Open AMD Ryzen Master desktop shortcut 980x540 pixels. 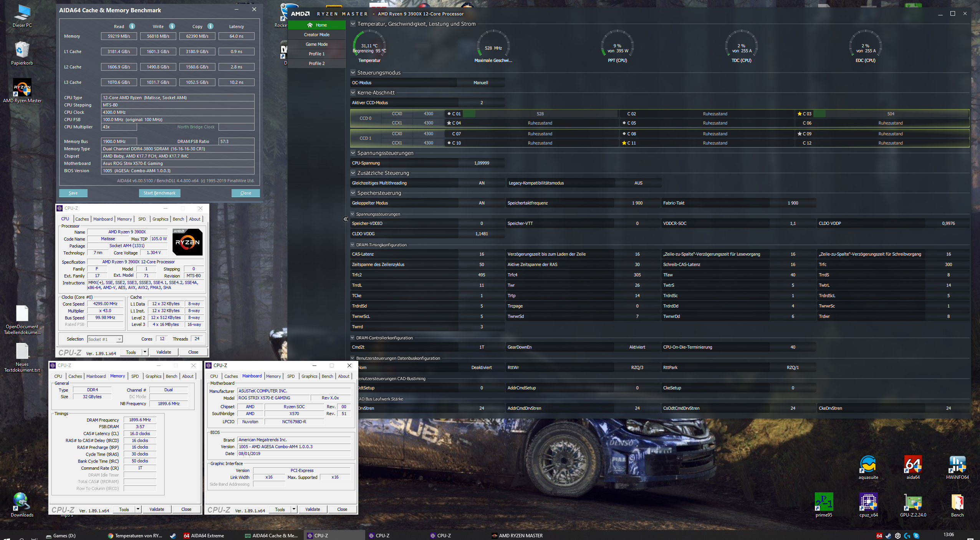(x=22, y=88)
